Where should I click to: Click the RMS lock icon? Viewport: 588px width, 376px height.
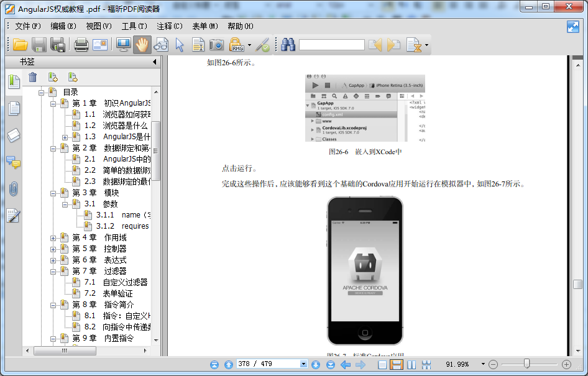237,45
